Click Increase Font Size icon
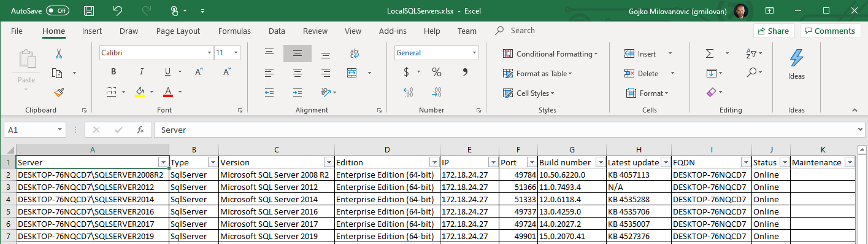This screenshot has height=244, width=868. (x=199, y=72)
